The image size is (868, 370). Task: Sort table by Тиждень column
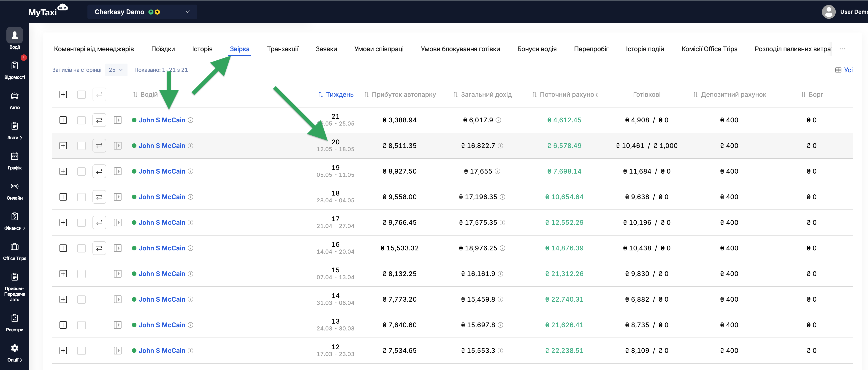tap(336, 95)
